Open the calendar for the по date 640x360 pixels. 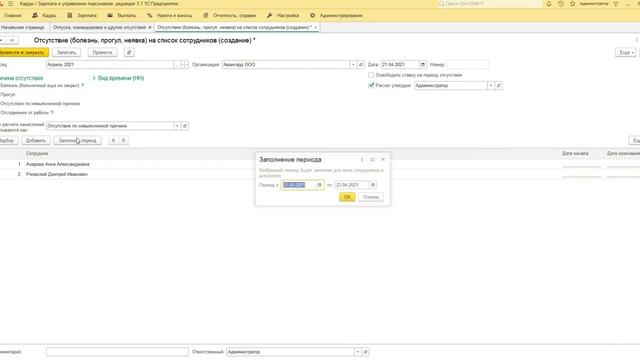point(373,185)
